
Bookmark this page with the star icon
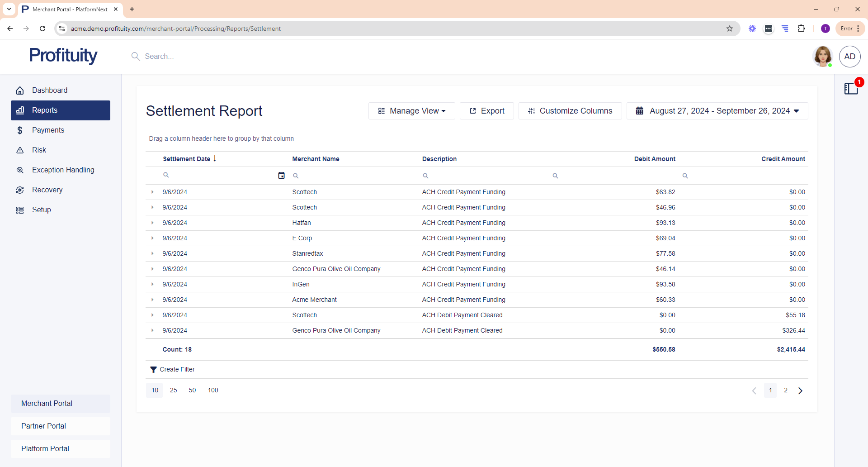click(729, 29)
